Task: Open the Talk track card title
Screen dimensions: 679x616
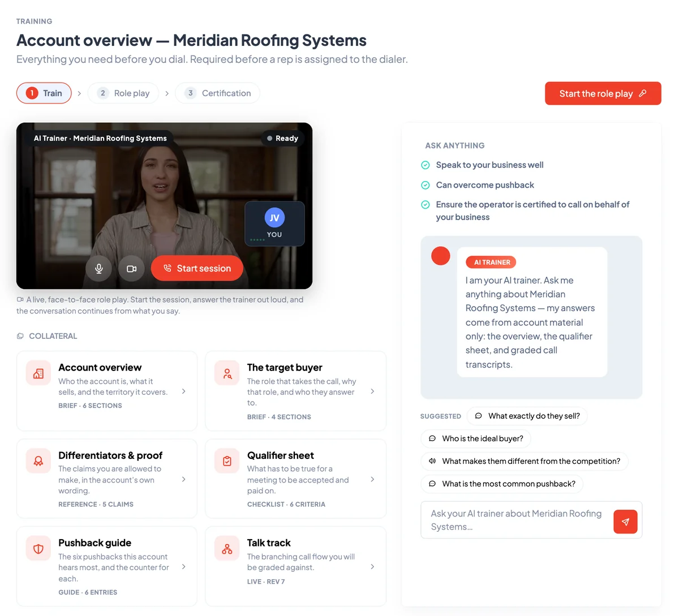Action: pos(269,543)
